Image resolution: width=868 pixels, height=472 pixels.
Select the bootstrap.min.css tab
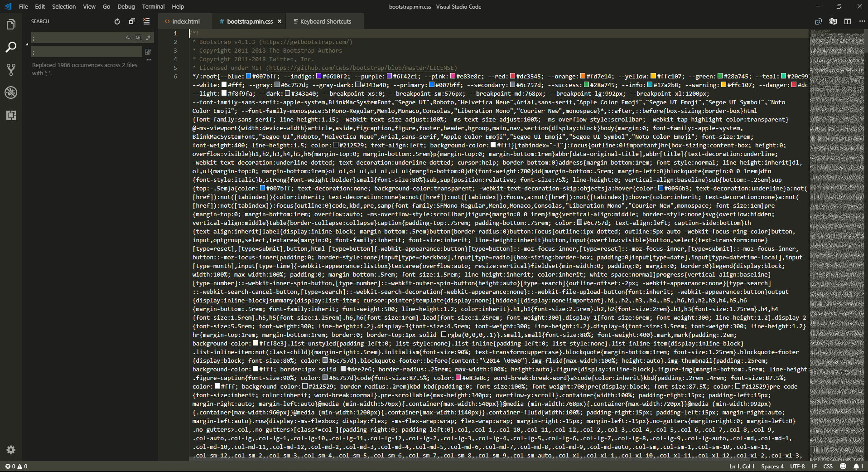click(250, 21)
